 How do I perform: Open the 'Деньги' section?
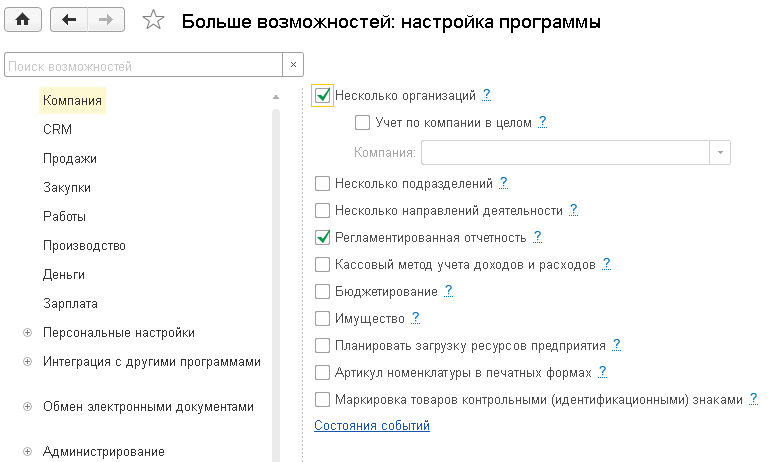pos(64,274)
